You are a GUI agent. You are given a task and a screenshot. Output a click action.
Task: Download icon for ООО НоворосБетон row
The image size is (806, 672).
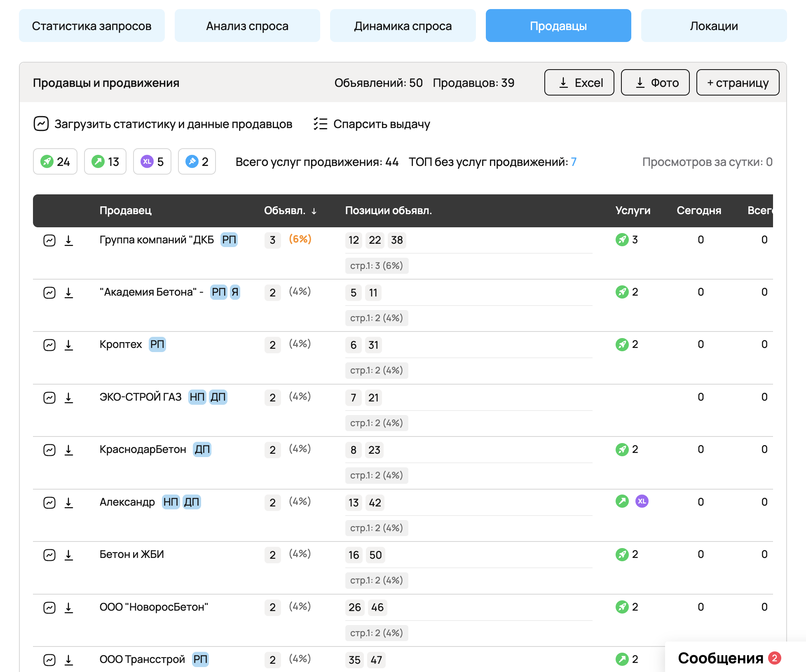pyautogui.click(x=69, y=607)
